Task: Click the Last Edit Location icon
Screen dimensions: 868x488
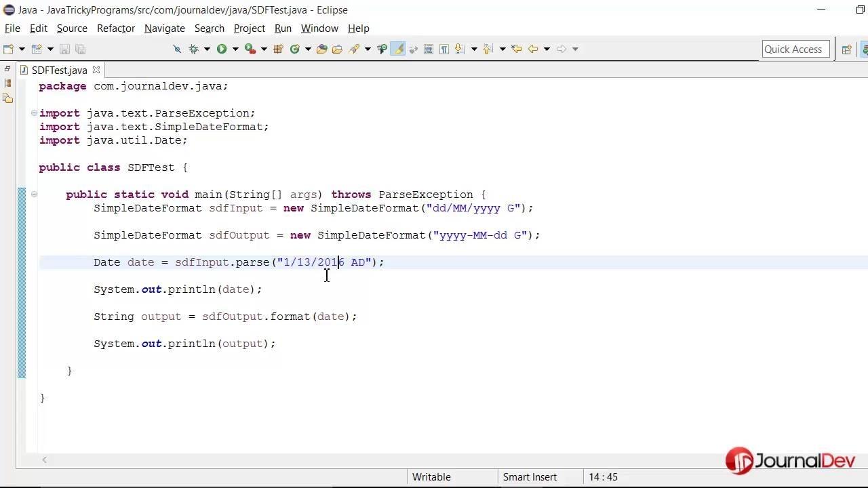Action: coord(516,49)
